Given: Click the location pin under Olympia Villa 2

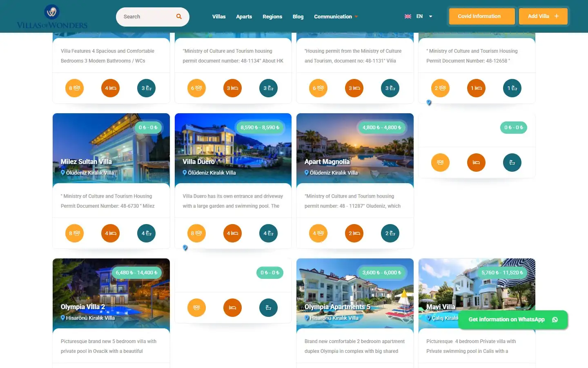Looking at the screenshot, I should tap(63, 318).
